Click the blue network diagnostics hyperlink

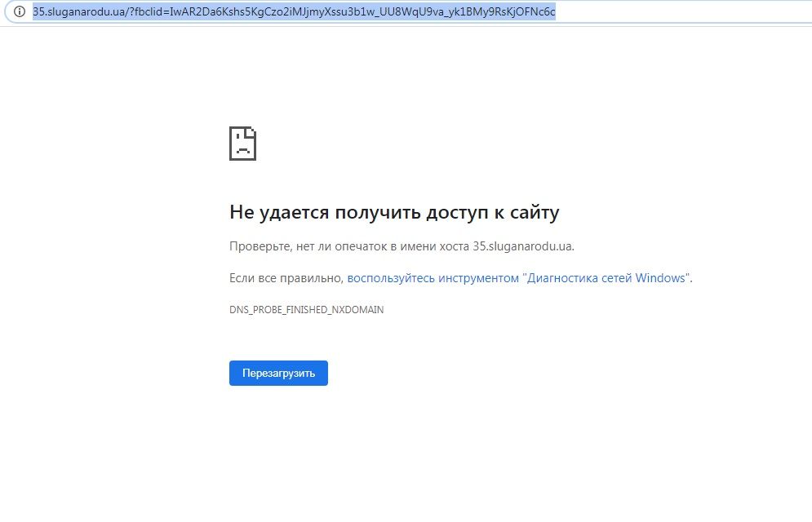[516, 277]
